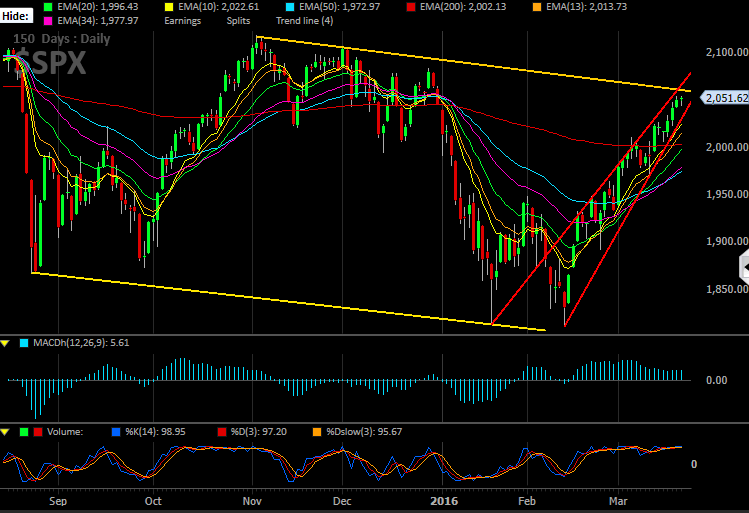Hide the Earnings overlay
The width and height of the screenshot is (749, 513).
(x=182, y=21)
